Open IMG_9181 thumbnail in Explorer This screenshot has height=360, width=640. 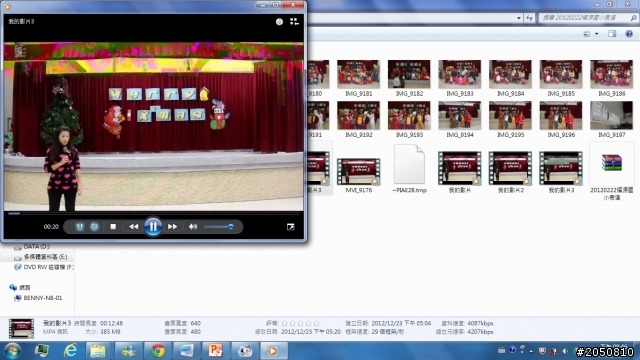coord(358,74)
